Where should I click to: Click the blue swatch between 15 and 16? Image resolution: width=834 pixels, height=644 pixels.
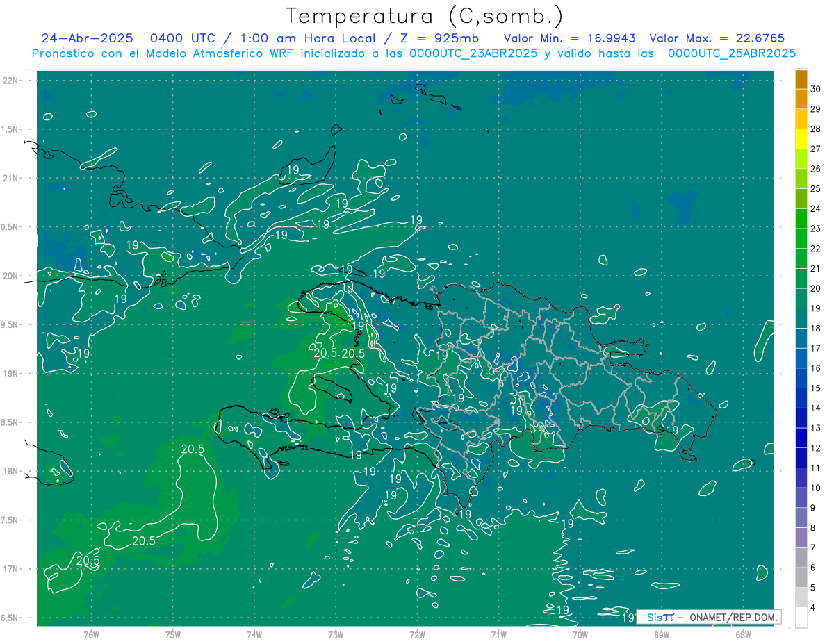pyautogui.click(x=801, y=378)
